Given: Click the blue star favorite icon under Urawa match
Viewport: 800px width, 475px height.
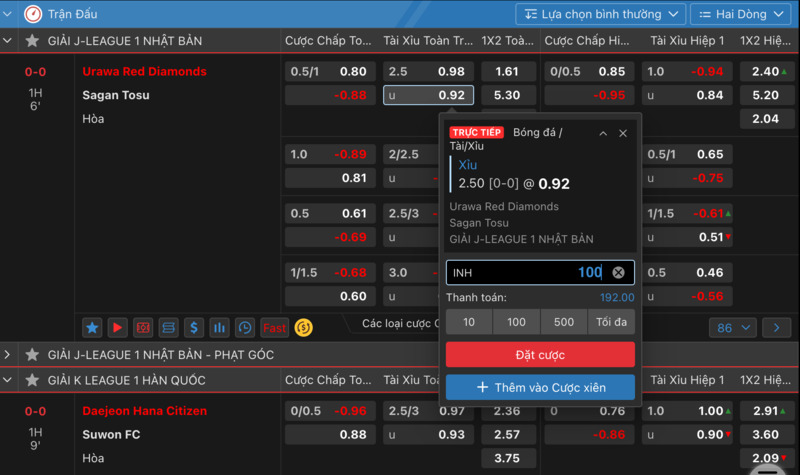Looking at the screenshot, I should click(92, 328).
